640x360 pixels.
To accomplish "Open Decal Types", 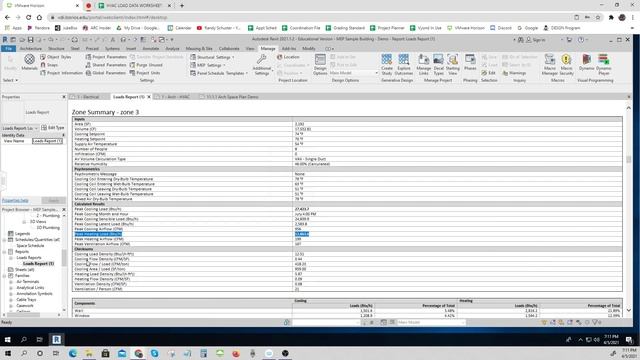I will click(438, 64).
